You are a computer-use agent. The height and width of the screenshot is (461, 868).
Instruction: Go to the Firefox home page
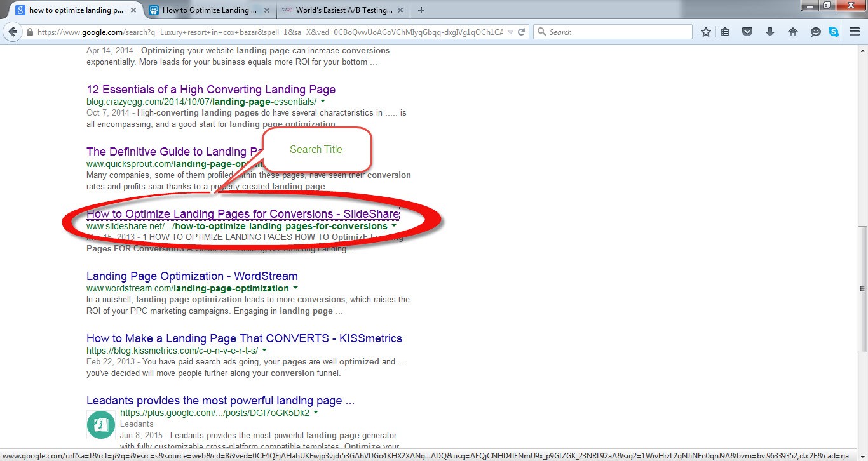[792, 32]
